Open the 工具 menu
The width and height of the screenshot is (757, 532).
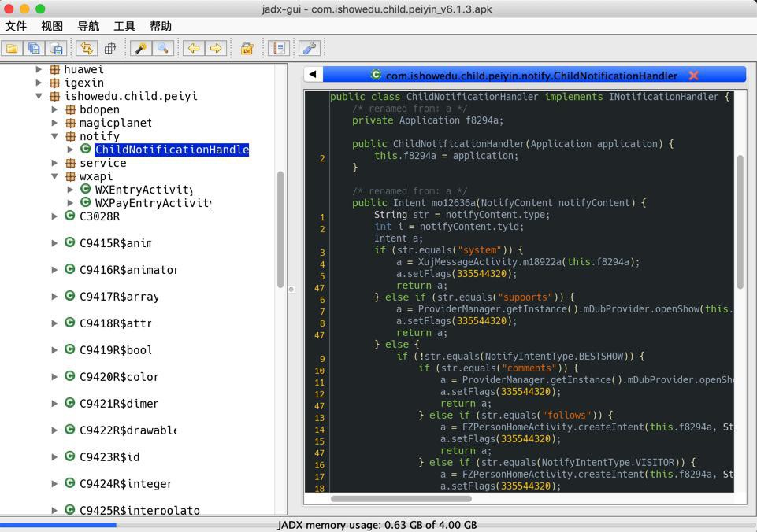coord(124,26)
